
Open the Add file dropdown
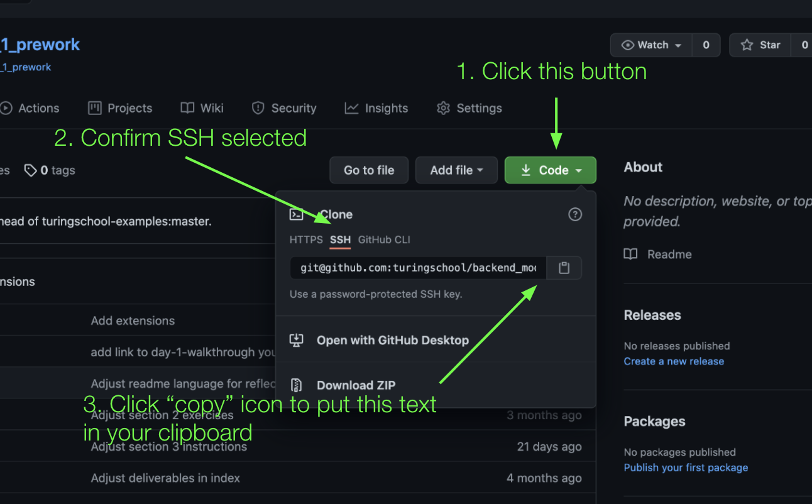456,170
